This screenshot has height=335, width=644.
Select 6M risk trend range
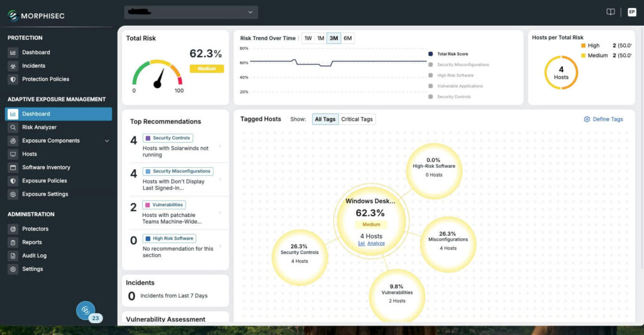[x=347, y=38]
